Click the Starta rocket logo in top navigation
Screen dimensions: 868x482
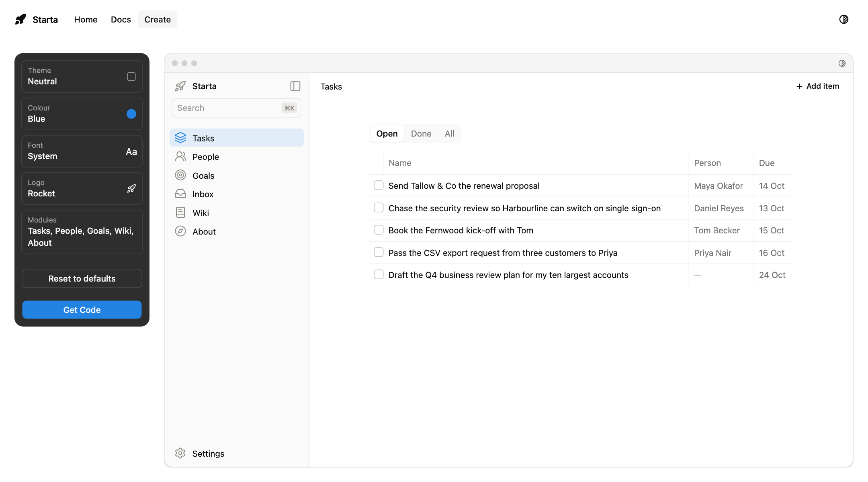(20, 19)
